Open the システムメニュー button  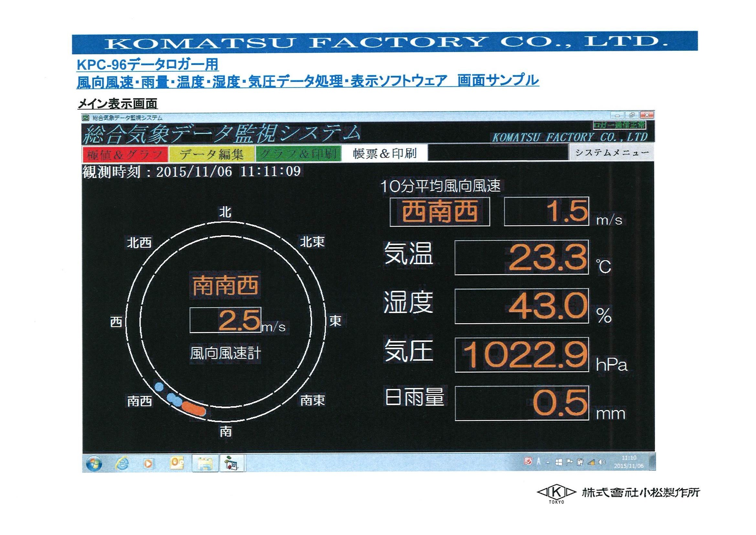coord(612,153)
